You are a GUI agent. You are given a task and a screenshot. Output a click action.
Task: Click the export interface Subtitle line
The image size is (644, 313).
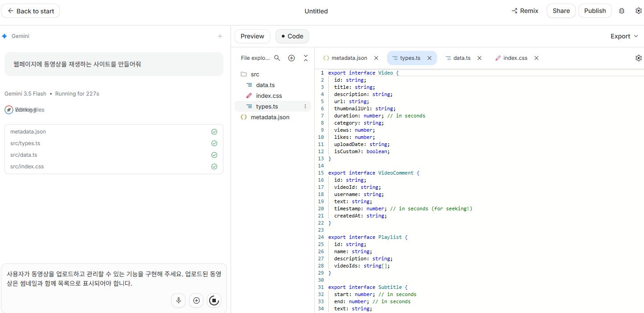click(368, 287)
